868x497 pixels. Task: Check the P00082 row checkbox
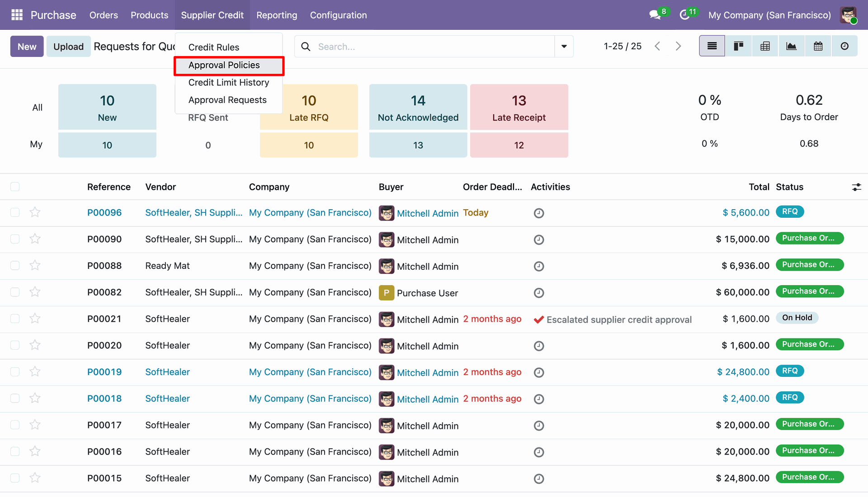[15, 292]
